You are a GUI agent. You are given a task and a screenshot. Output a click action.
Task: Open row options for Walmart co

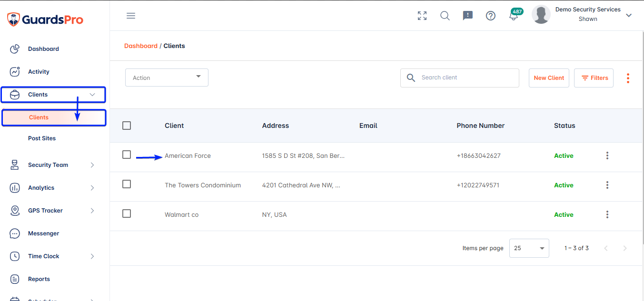click(607, 214)
